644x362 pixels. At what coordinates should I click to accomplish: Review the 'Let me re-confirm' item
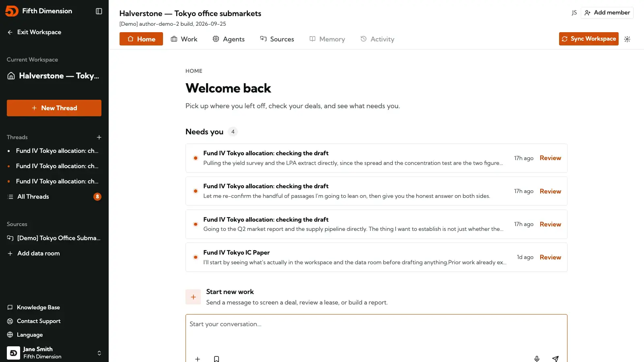click(x=550, y=191)
